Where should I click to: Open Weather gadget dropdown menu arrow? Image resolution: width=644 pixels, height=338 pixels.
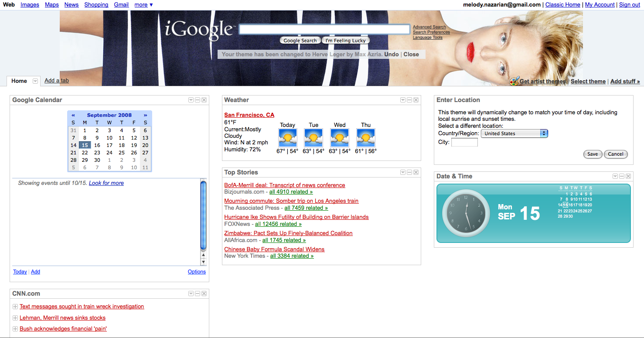click(403, 100)
